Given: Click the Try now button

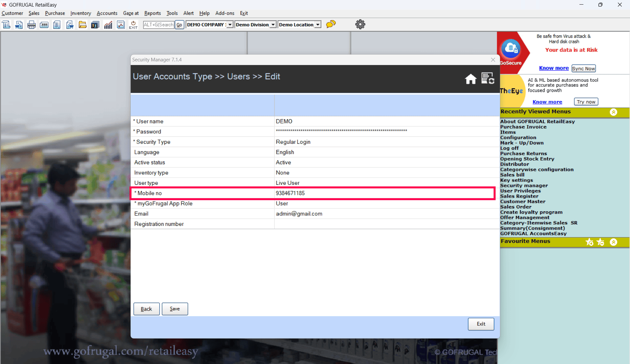Looking at the screenshot, I should point(586,102).
